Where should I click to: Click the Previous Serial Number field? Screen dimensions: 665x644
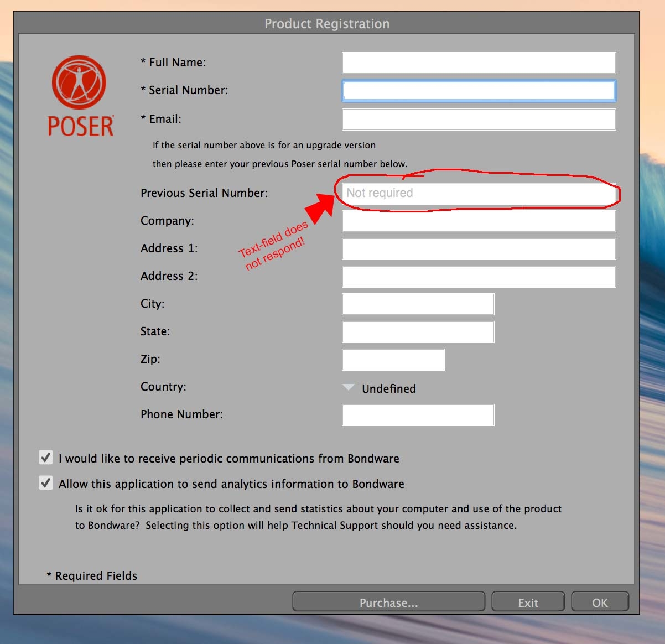[479, 193]
